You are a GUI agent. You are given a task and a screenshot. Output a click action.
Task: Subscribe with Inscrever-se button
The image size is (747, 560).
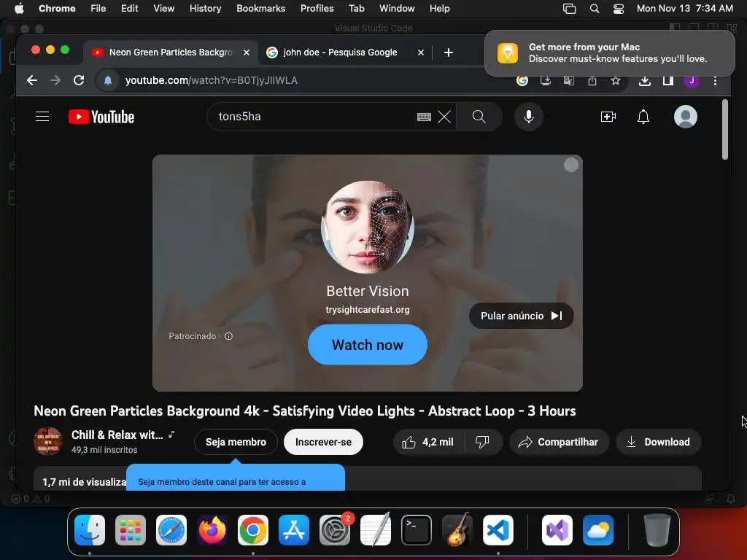[x=323, y=442]
